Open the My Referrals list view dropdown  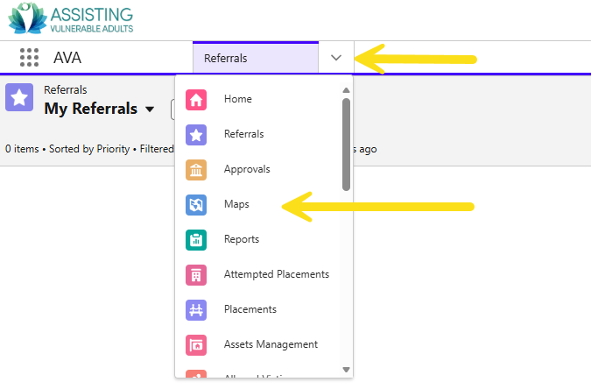coord(150,109)
